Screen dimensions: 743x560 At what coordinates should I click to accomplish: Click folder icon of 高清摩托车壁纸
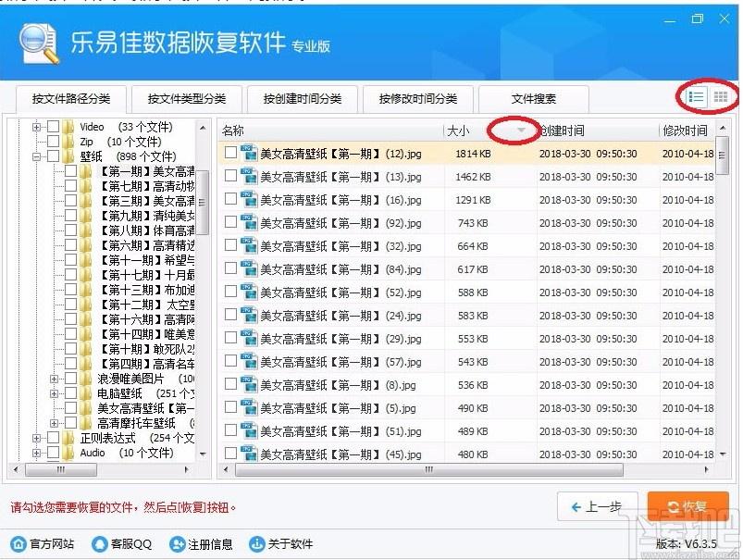tap(86, 423)
